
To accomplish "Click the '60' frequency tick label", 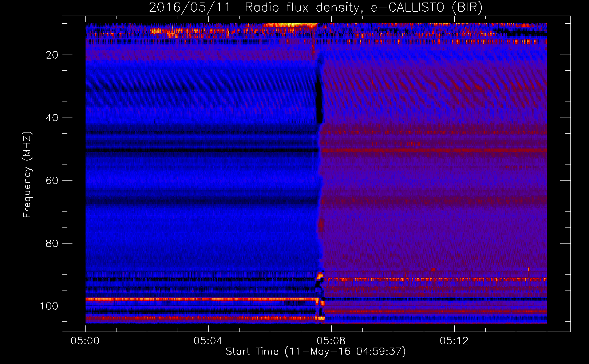I will pyautogui.click(x=52, y=181).
